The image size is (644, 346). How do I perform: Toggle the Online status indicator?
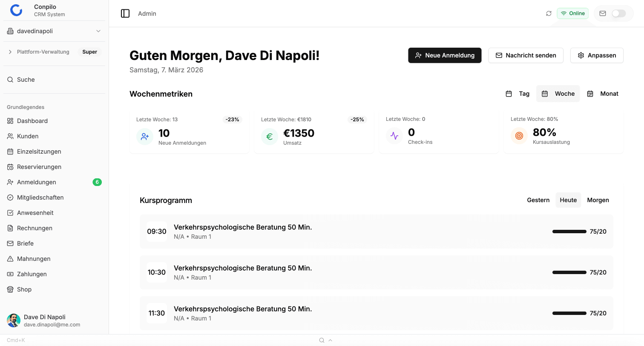tap(573, 14)
